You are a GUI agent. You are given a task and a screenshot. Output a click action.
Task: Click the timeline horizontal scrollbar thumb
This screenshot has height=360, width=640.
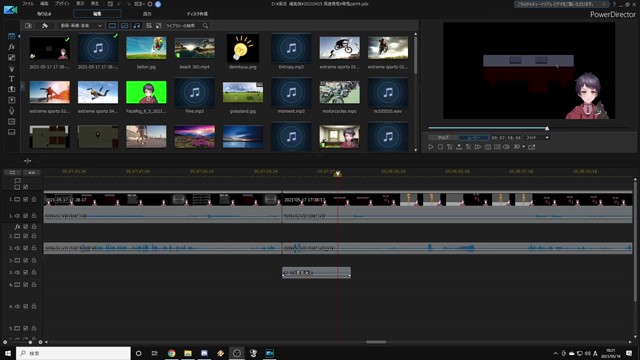pos(376,342)
